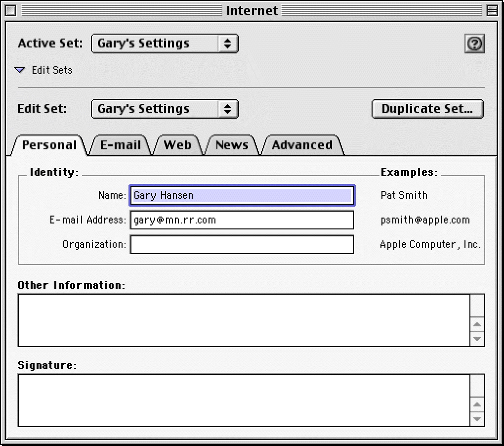
Task: Click the example text psmith@apple.com
Action: click(x=425, y=220)
